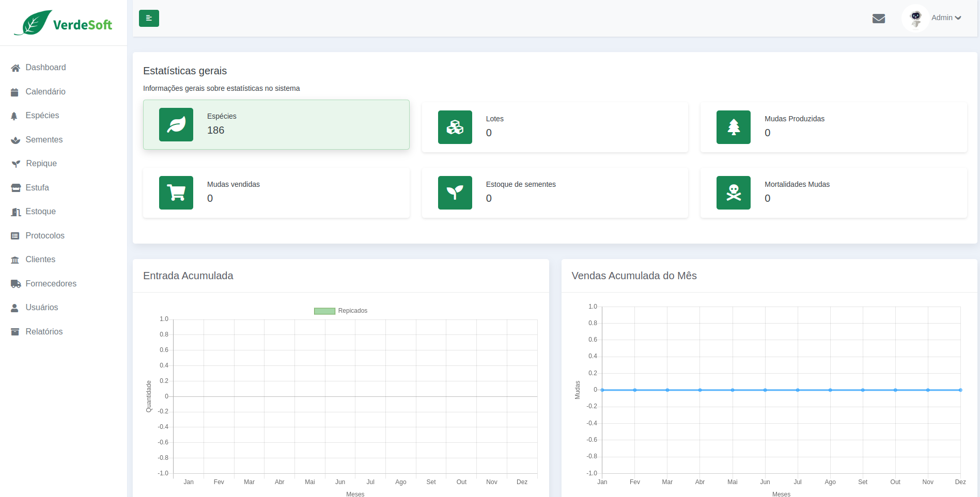Select the Espécies 186 statistics card

pyautogui.click(x=276, y=124)
